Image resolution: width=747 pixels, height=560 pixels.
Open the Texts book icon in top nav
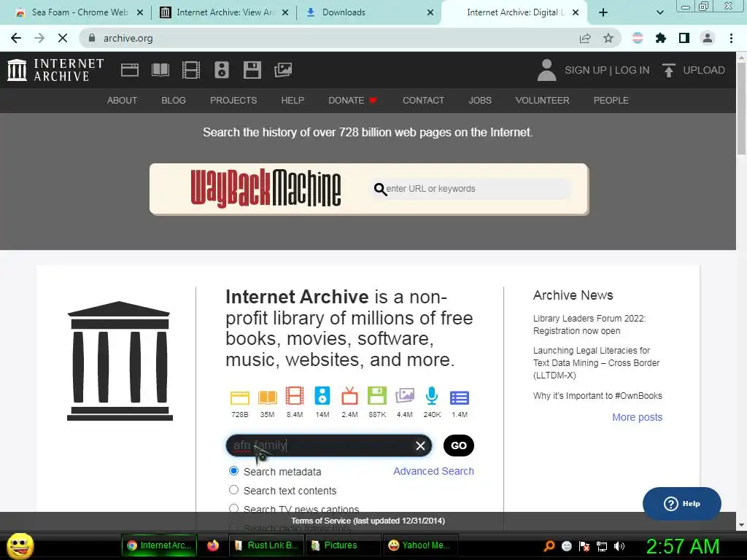(x=160, y=70)
